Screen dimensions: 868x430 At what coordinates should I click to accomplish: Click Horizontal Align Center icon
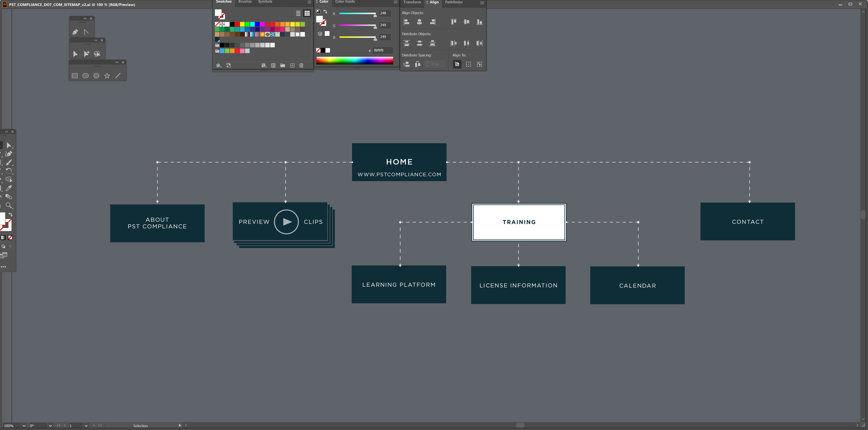point(420,22)
